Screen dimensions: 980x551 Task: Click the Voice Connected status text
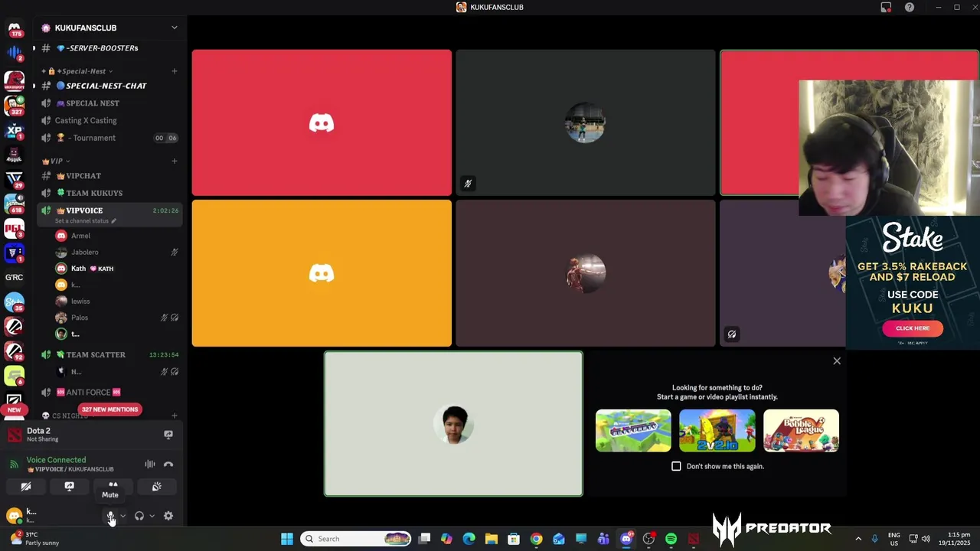pos(56,460)
